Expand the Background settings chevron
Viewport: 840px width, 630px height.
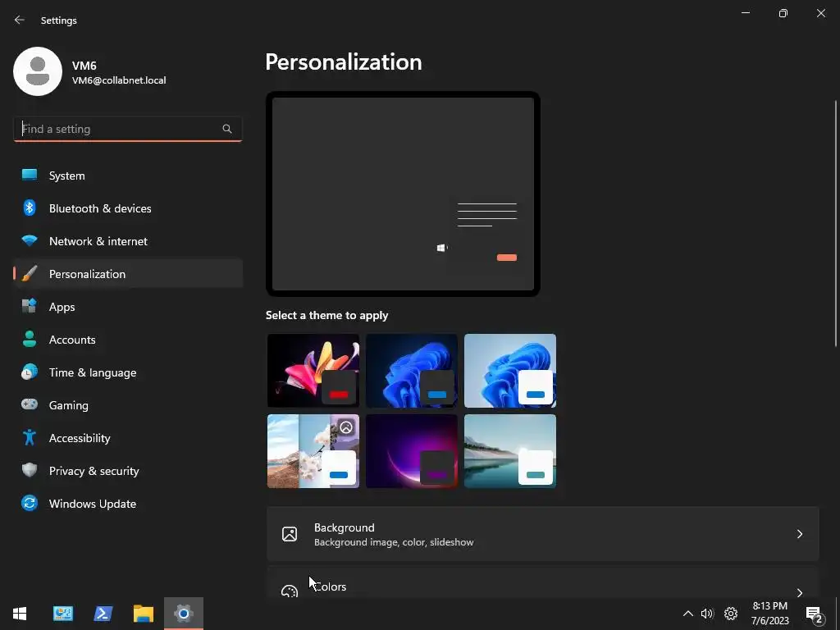(x=799, y=534)
